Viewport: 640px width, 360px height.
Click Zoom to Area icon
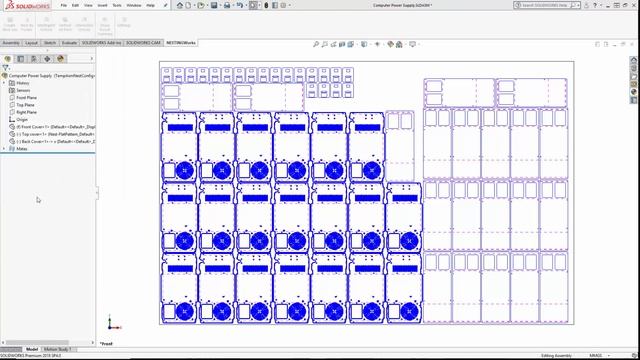click(x=324, y=44)
